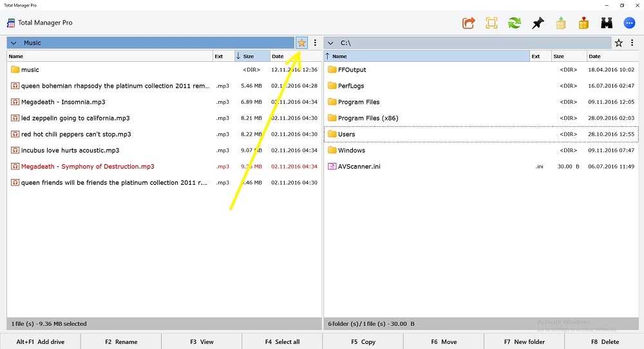This screenshot has height=349, width=644.
Task: Toggle the favorite star for C:\ panel
Action: pyautogui.click(x=618, y=42)
